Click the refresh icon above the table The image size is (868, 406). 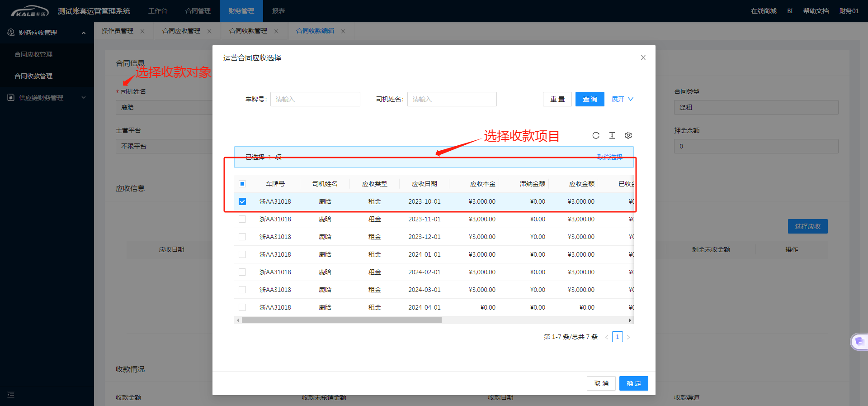[596, 135]
